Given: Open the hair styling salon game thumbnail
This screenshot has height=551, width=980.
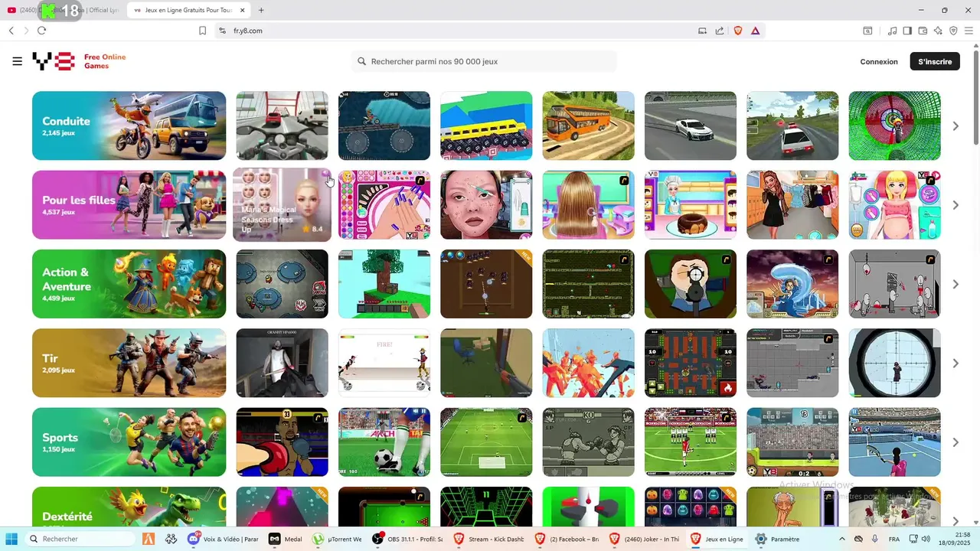Looking at the screenshot, I should (588, 205).
